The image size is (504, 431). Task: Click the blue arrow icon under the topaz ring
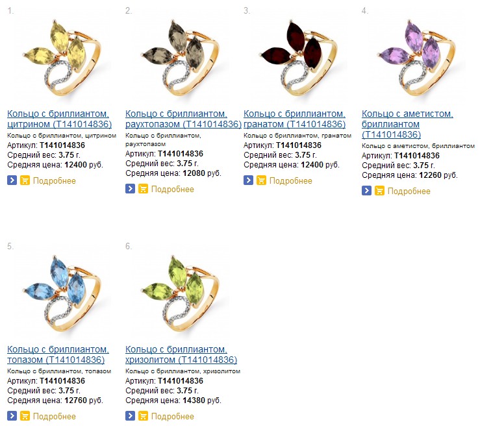[12, 416]
